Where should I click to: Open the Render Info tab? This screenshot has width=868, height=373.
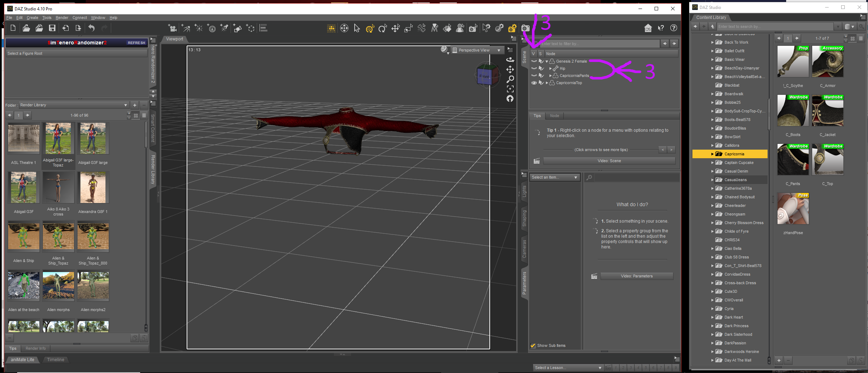(x=36, y=348)
